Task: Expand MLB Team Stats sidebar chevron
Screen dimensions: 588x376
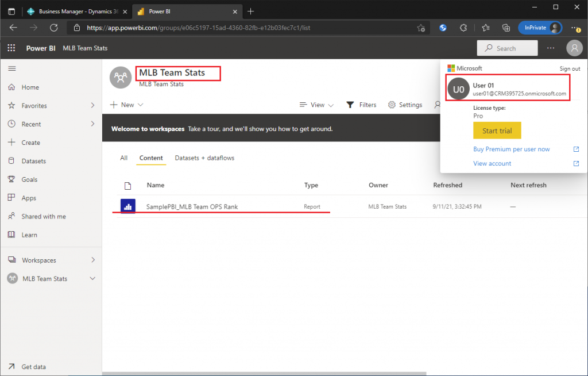Action: coord(92,278)
